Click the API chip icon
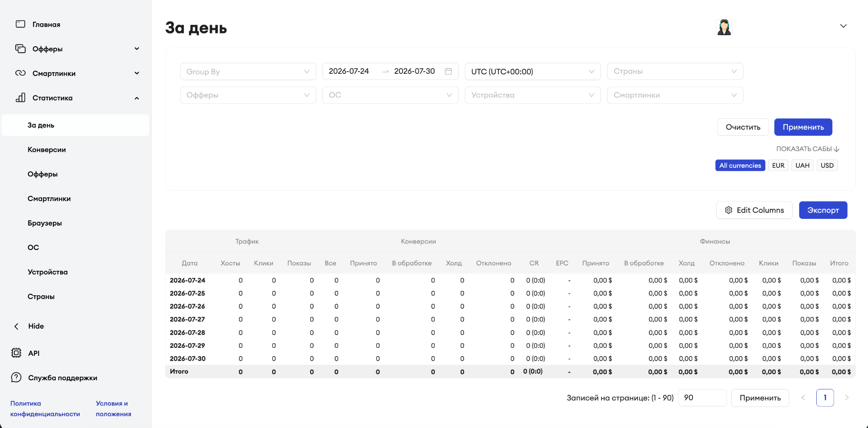This screenshot has height=428, width=868. pos(16,353)
